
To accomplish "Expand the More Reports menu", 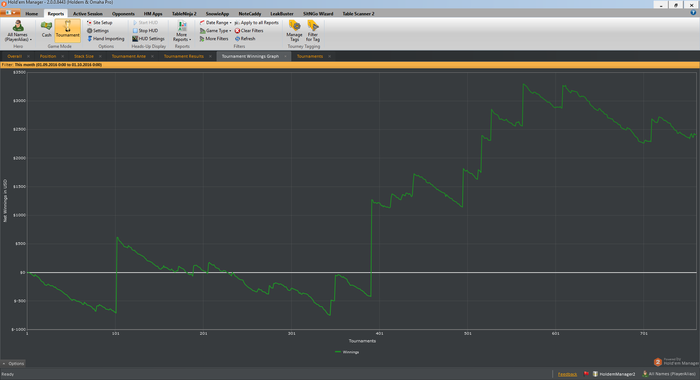I will click(182, 31).
